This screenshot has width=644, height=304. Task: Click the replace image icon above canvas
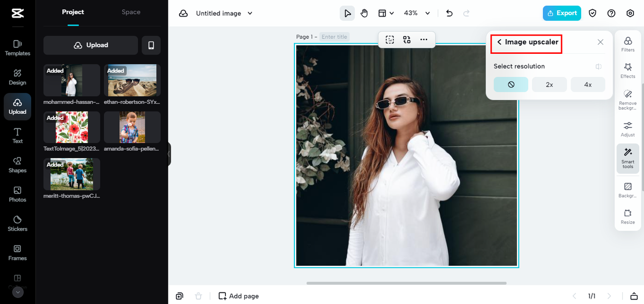(407, 40)
